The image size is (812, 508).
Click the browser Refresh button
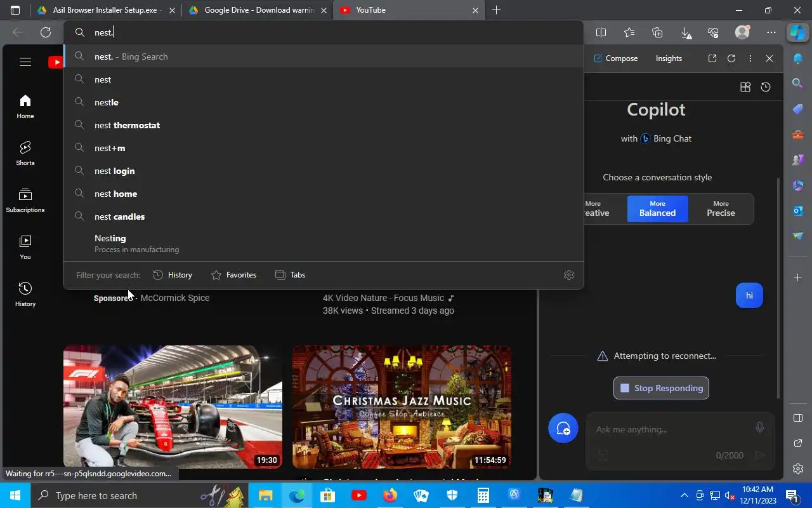(46, 32)
